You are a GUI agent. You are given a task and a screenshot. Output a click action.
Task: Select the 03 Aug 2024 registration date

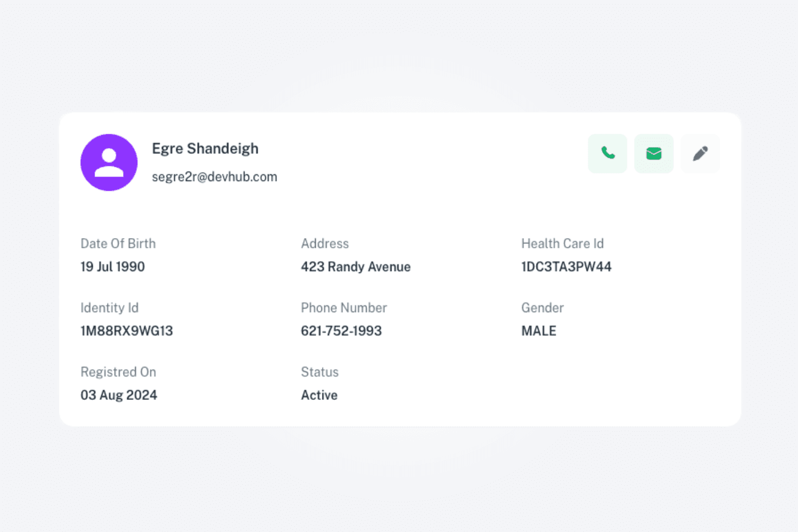(x=119, y=395)
